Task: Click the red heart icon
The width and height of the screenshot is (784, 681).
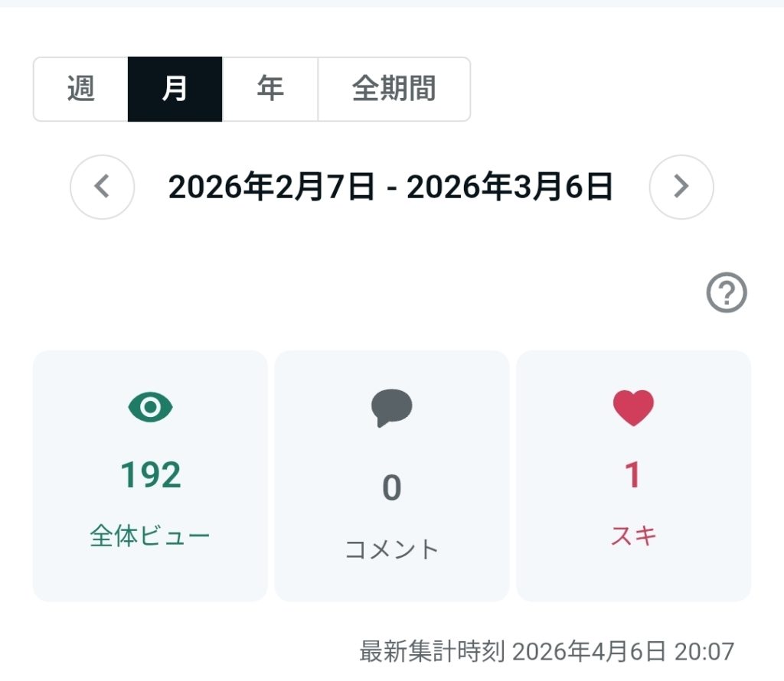Action: pyautogui.click(x=633, y=408)
